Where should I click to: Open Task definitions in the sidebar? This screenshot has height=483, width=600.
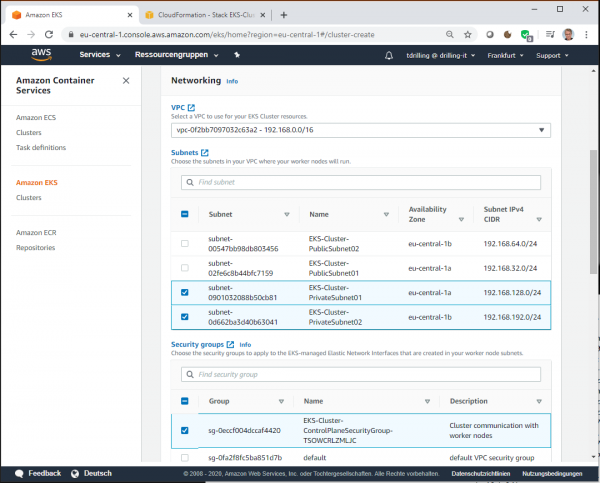41,147
